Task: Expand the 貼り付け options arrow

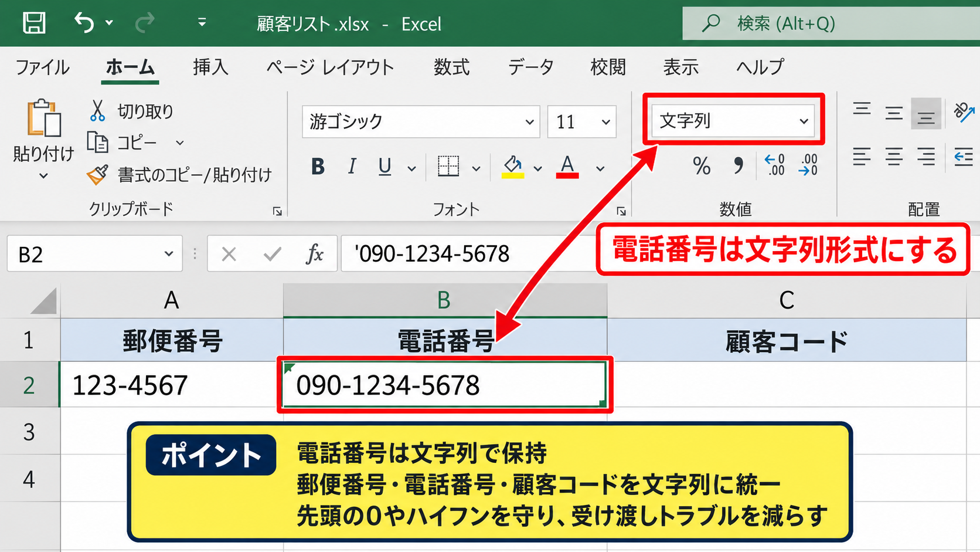Action: [x=43, y=175]
